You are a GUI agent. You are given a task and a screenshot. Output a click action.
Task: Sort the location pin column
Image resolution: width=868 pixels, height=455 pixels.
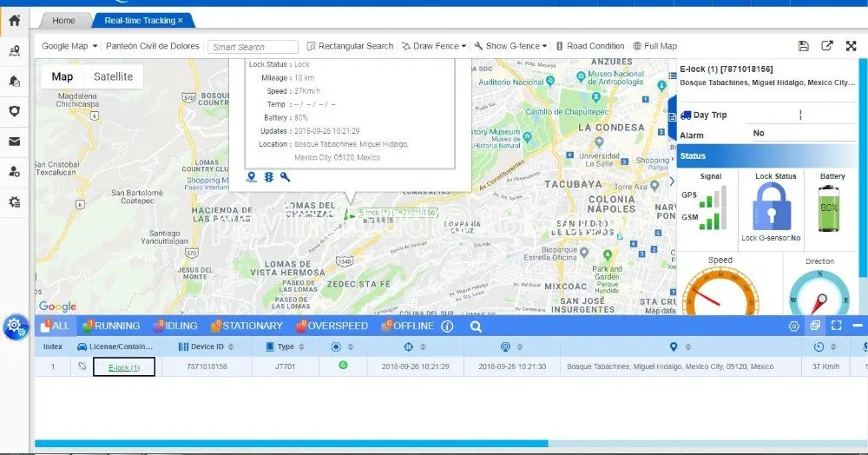tap(681, 347)
